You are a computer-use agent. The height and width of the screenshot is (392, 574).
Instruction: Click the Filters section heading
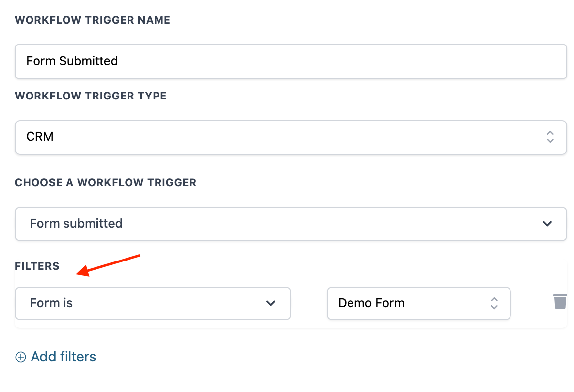coord(37,266)
